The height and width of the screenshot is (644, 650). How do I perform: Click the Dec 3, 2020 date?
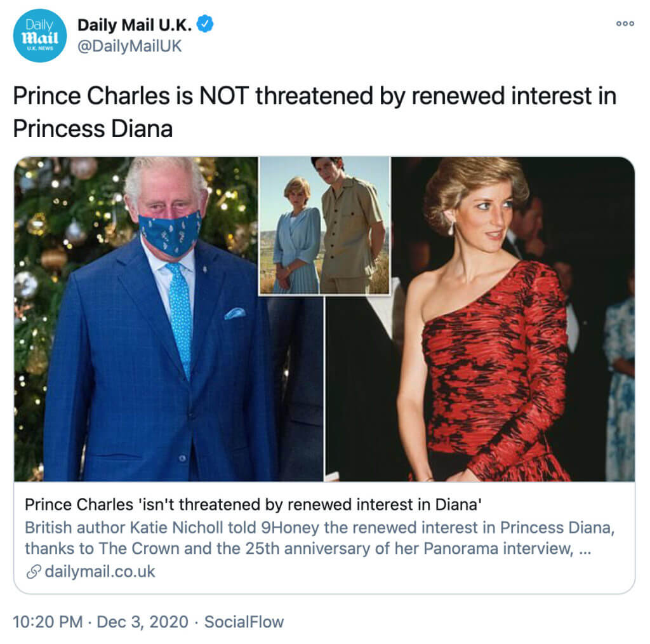(143, 622)
